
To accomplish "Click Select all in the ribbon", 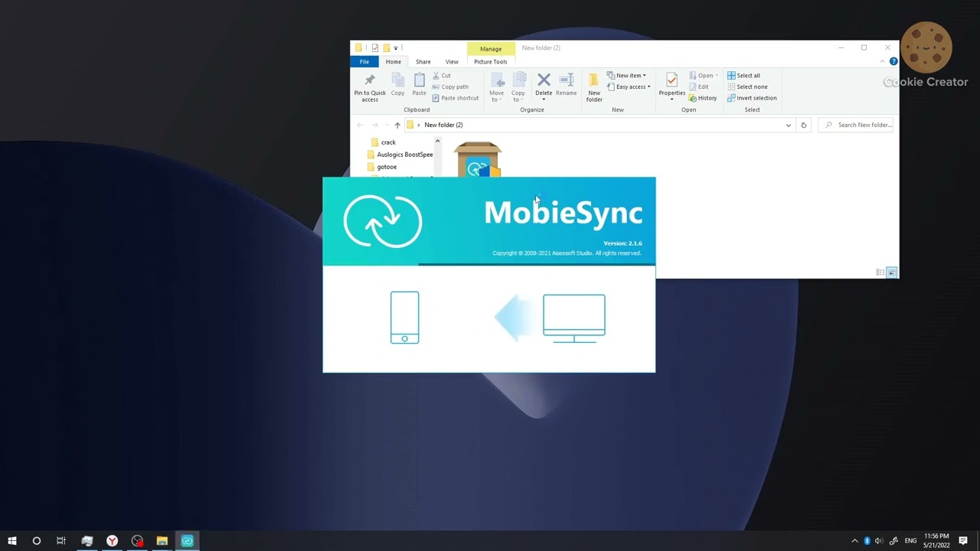I will coord(743,76).
